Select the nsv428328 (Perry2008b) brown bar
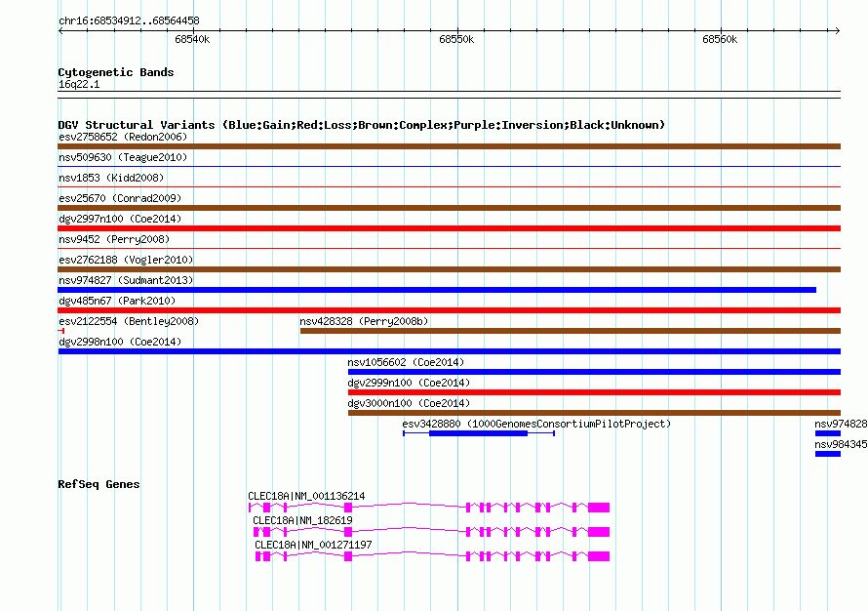868x611 pixels. click(x=571, y=331)
